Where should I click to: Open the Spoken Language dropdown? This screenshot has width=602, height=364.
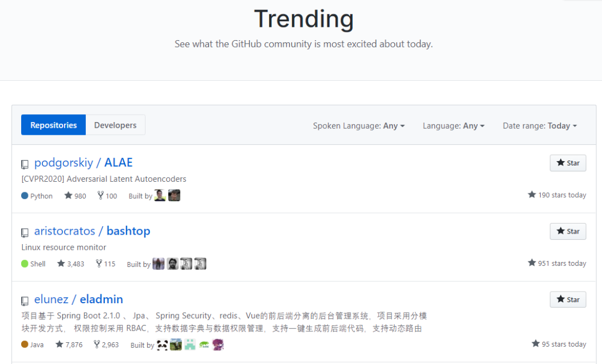[358, 125]
